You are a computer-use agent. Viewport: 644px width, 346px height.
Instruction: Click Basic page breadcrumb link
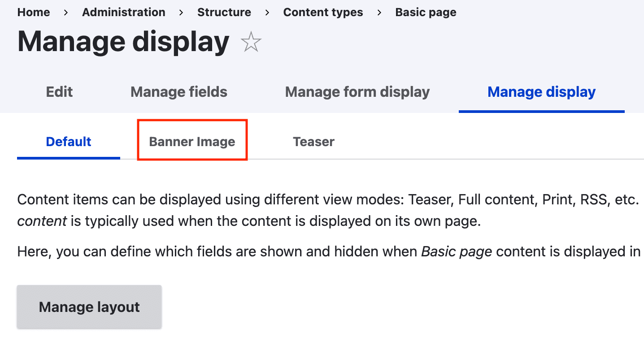426,12
